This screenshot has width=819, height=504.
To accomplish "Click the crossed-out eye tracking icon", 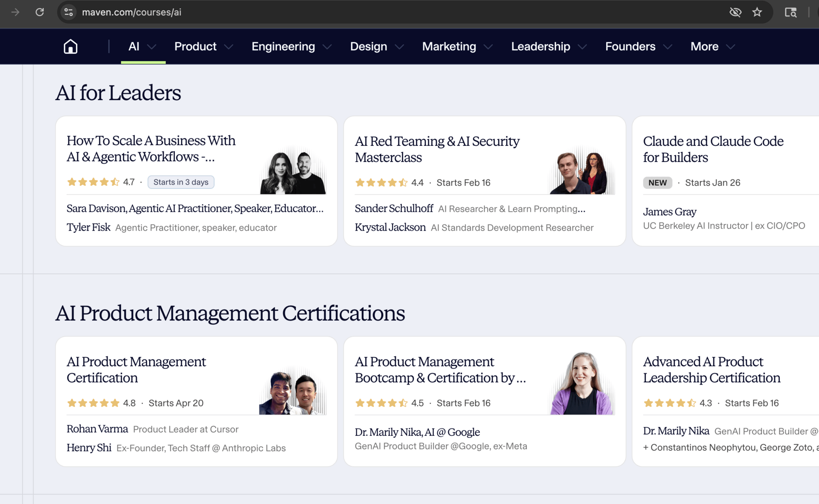I will 735,12.
